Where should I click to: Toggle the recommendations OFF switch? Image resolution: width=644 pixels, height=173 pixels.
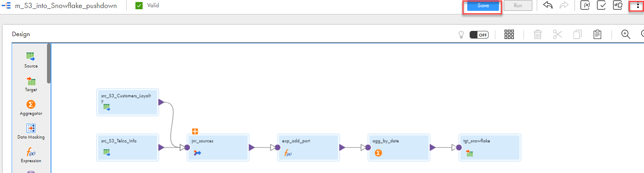(479, 35)
